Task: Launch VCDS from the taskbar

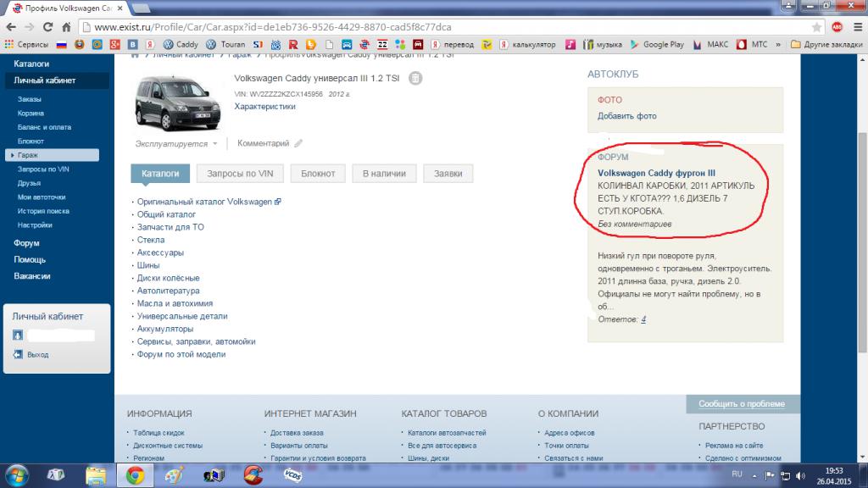Action: coord(292,474)
